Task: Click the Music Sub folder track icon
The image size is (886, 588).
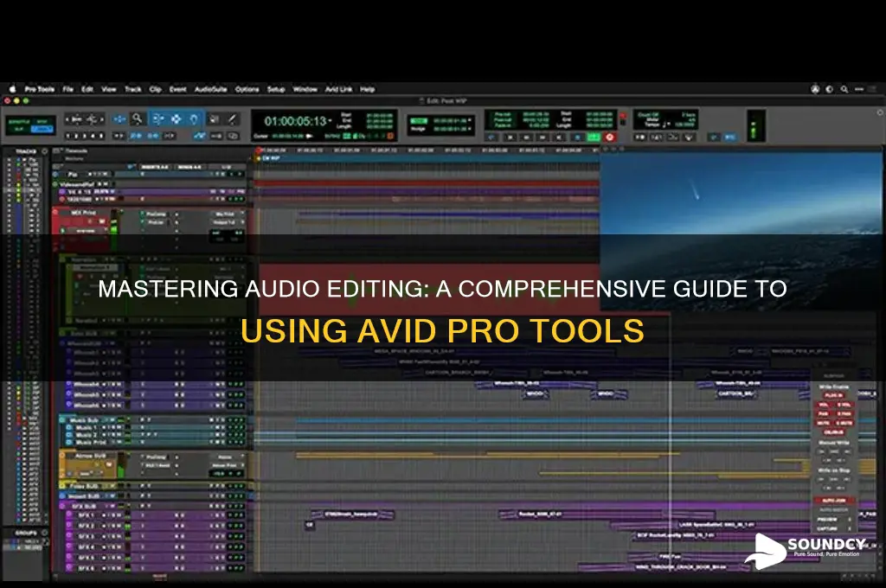Action: pos(62,419)
